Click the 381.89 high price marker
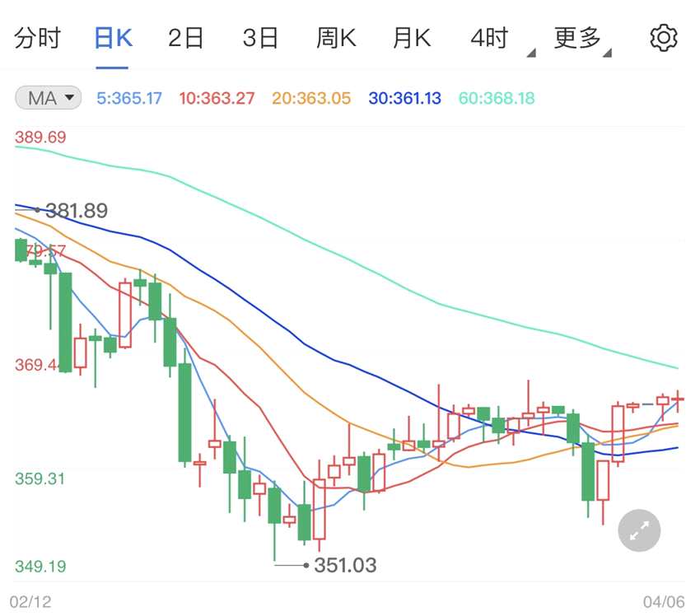Viewport: 700px width, 616px height. pos(77,211)
